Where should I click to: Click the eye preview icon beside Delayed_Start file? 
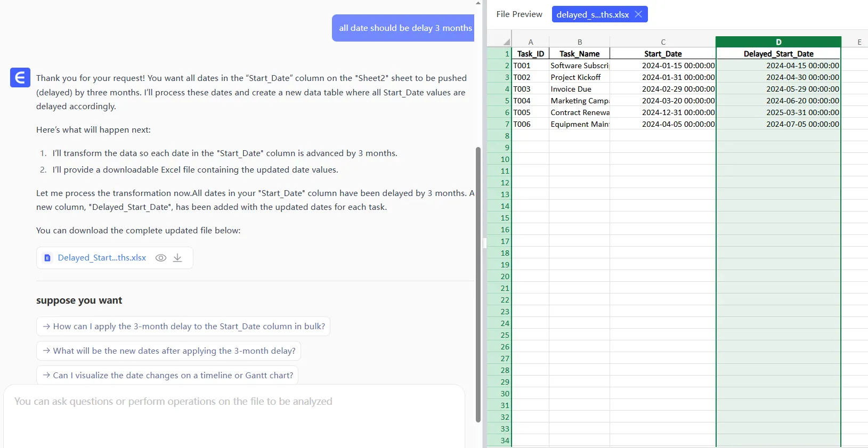160,258
